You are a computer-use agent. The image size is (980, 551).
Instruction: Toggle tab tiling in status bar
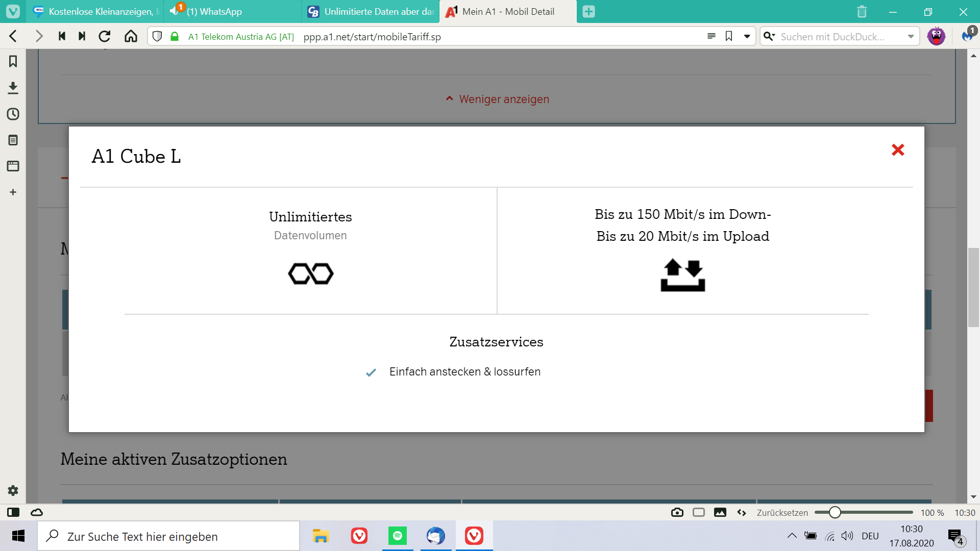[x=699, y=512]
